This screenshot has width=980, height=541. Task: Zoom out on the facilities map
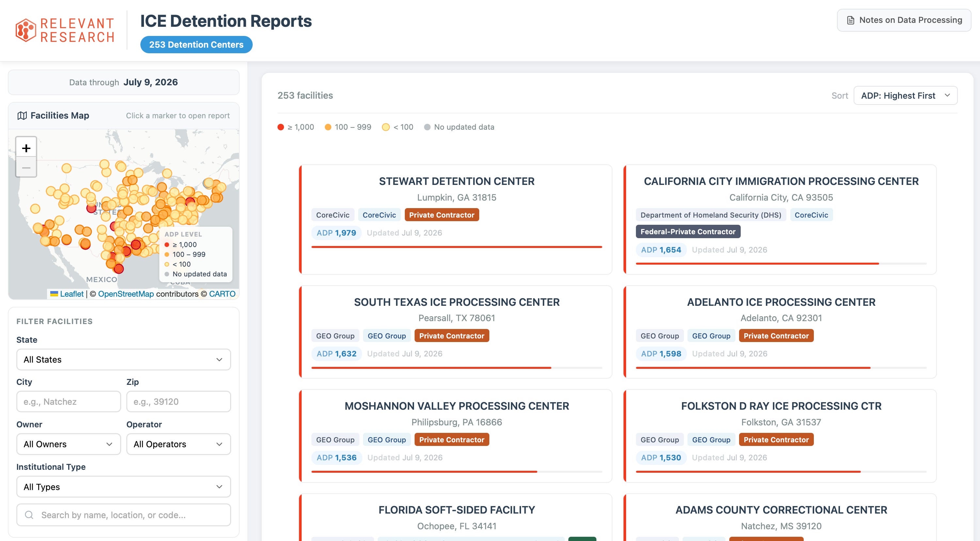26,167
